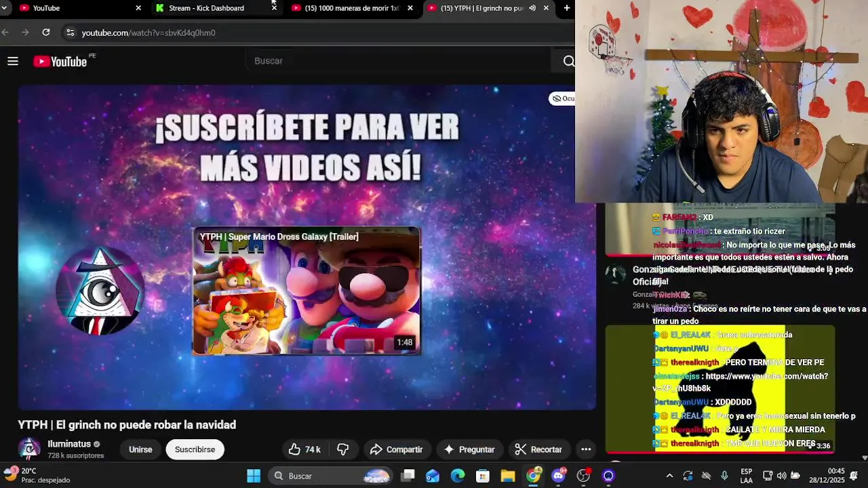Open the YouTube link in chat message
The width and height of the screenshot is (868, 488).
click(741, 382)
